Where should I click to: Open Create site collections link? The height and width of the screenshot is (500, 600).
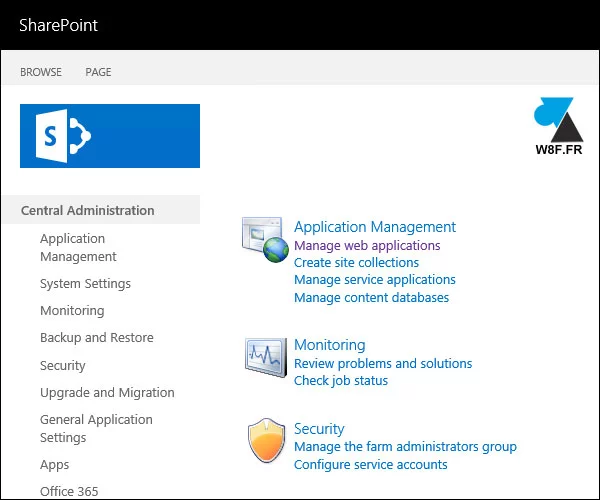pyautogui.click(x=356, y=262)
